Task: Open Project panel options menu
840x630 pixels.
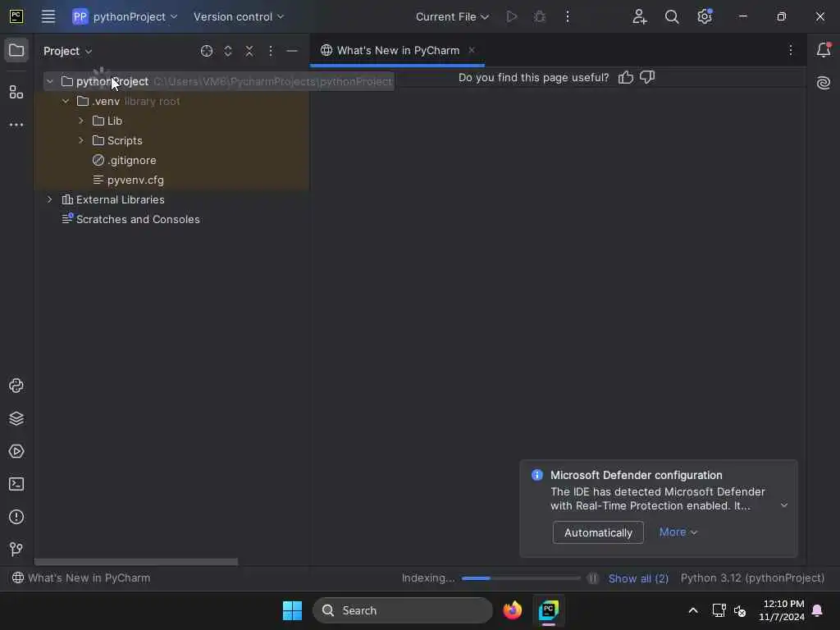Action: (x=271, y=51)
